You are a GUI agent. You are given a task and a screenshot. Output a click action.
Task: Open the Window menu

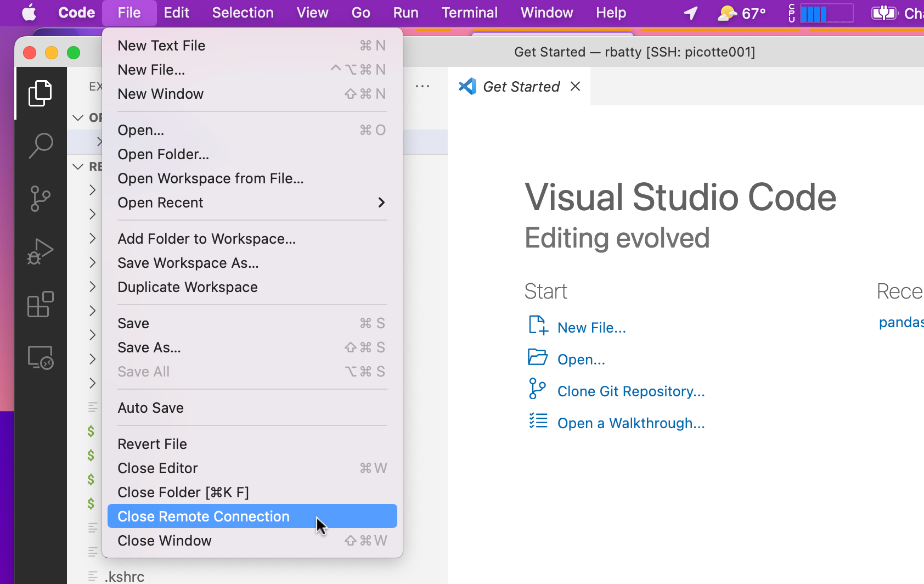[546, 13]
